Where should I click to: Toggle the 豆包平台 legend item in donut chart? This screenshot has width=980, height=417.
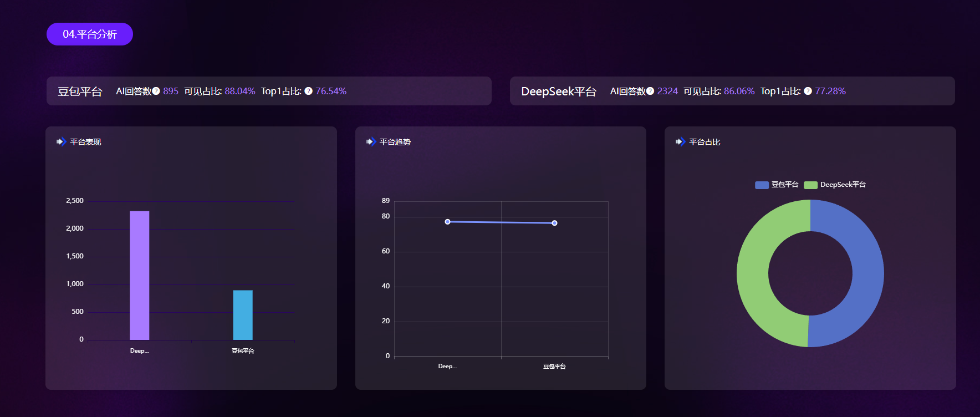point(777,185)
